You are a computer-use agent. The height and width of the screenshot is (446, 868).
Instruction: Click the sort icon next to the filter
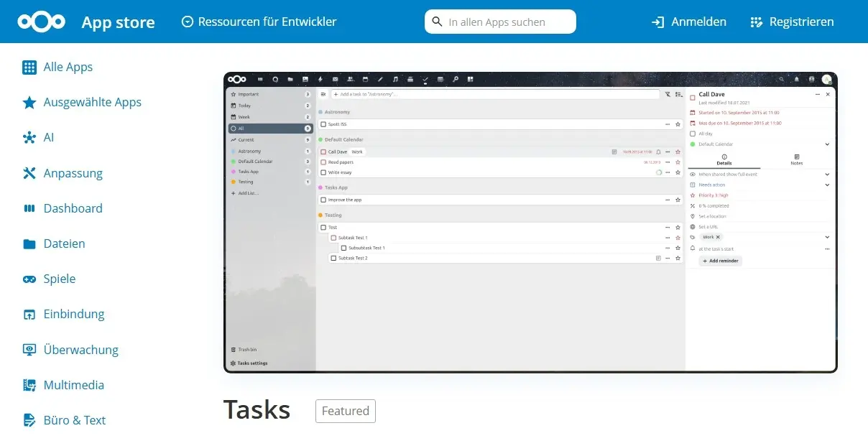[678, 94]
